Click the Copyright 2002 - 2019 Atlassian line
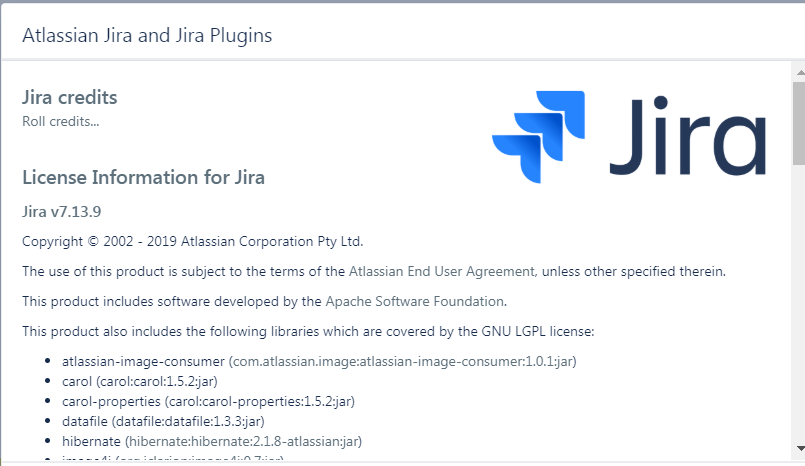 click(193, 241)
